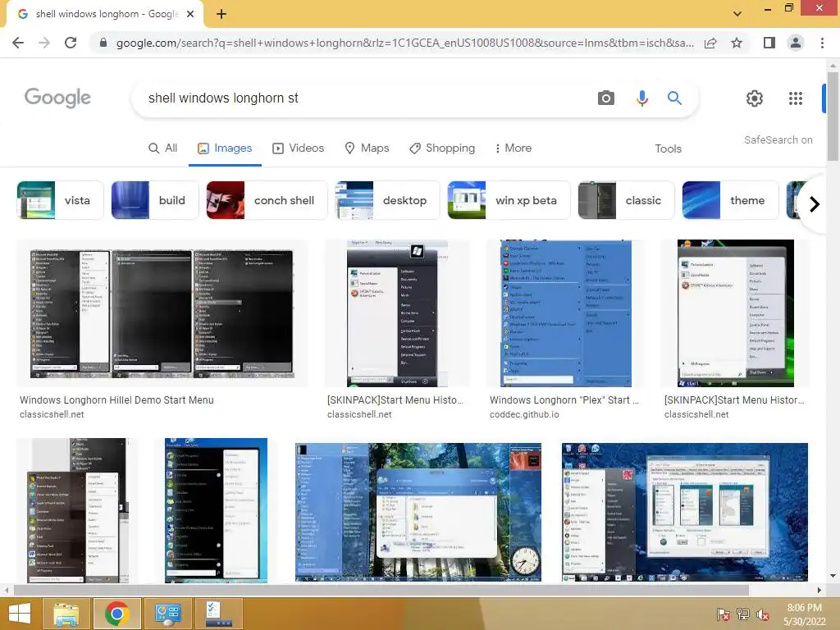Open the forest wallpaper desktop image
This screenshot has height=630, width=840.
point(418,512)
